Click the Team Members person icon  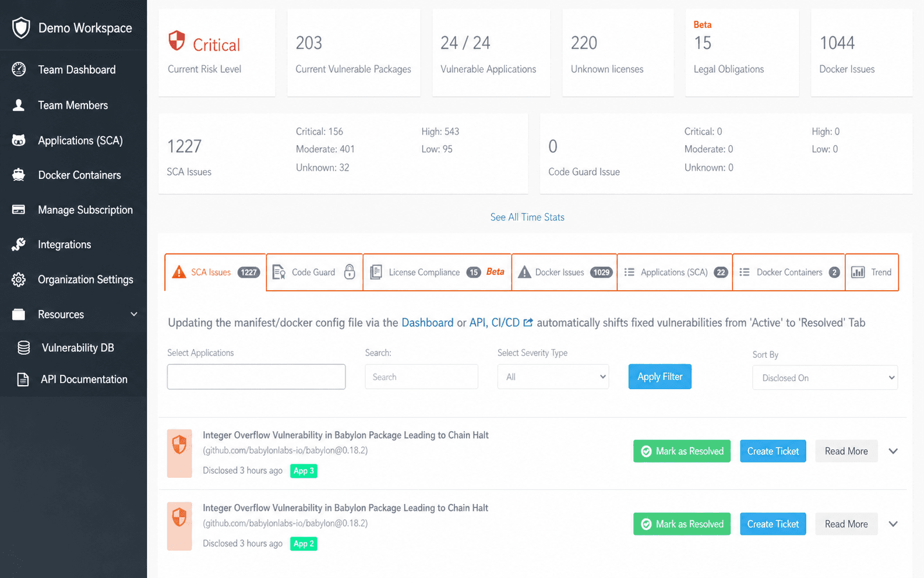[x=19, y=105]
